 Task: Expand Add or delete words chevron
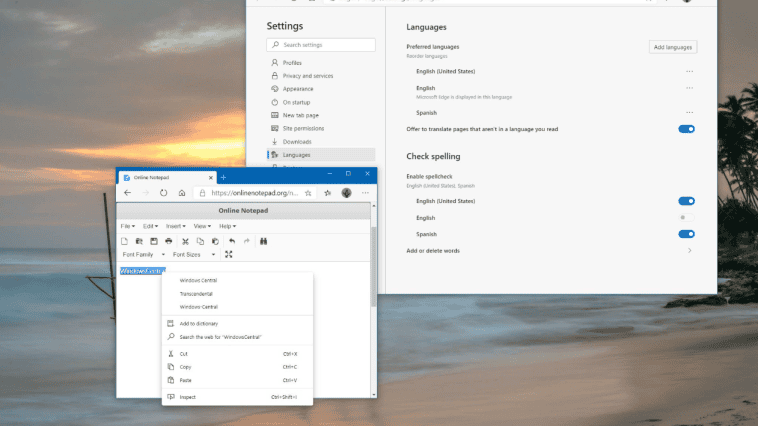[x=689, y=251]
